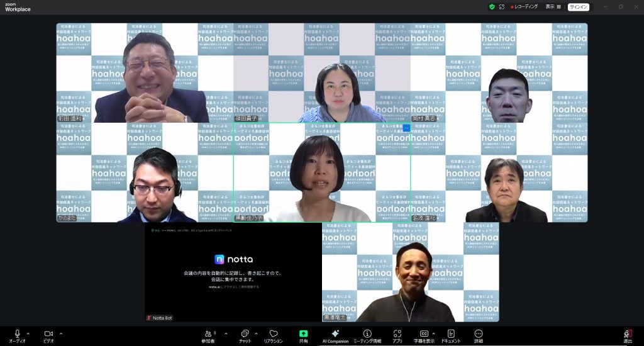Open AI Companion sparkle icon
Screen dimensions: 644x346
[x=335, y=334]
